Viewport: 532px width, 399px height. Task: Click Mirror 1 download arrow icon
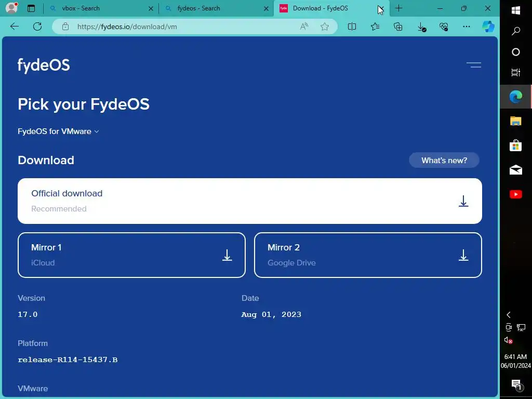point(227,255)
